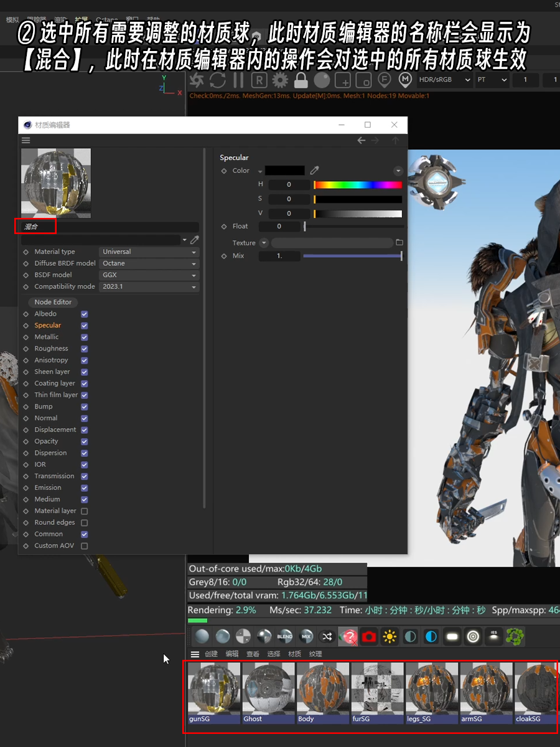Click the concentric rings target light icon
This screenshot has height=747, width=560.
click(473, 636)
